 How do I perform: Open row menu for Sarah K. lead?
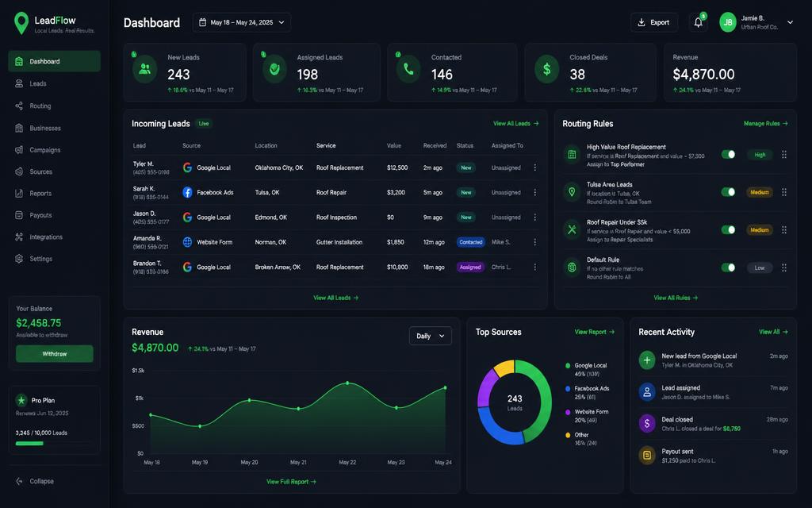point(535,192)
